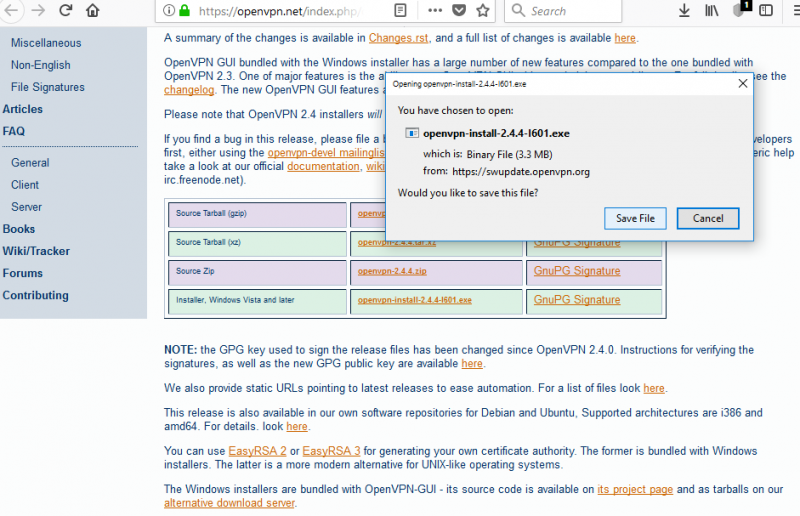The height and width of the screenshot is (516, 800).
Task: Open Forums sidebar link
Action: pos(22,273)
